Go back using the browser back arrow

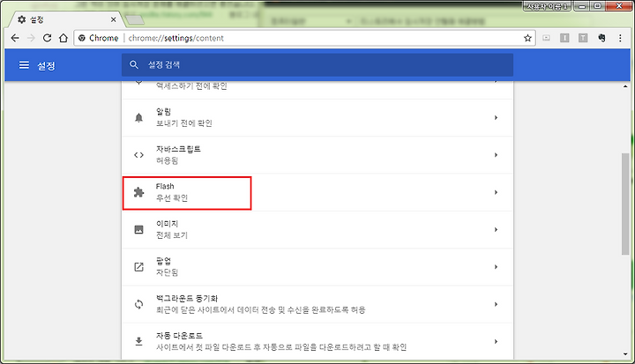(15, 38)
